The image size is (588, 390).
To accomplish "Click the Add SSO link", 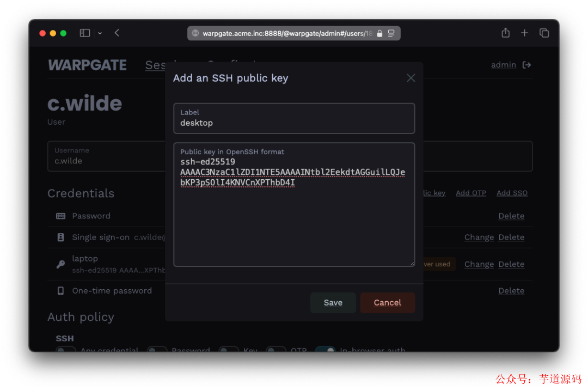I will 512,193.
